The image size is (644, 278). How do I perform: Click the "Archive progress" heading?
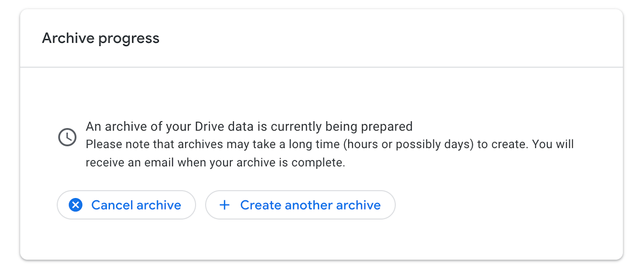(x=101, y=38)
